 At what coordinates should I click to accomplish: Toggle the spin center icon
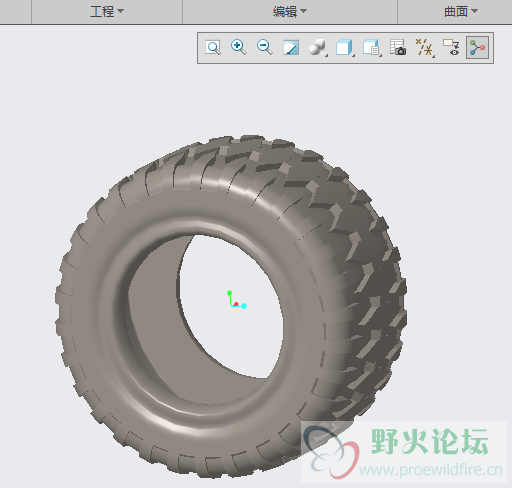point(477,48)
